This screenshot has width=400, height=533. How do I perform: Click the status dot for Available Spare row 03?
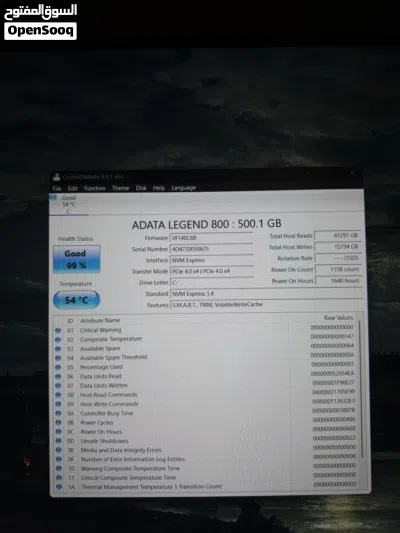tap(58, 349)
